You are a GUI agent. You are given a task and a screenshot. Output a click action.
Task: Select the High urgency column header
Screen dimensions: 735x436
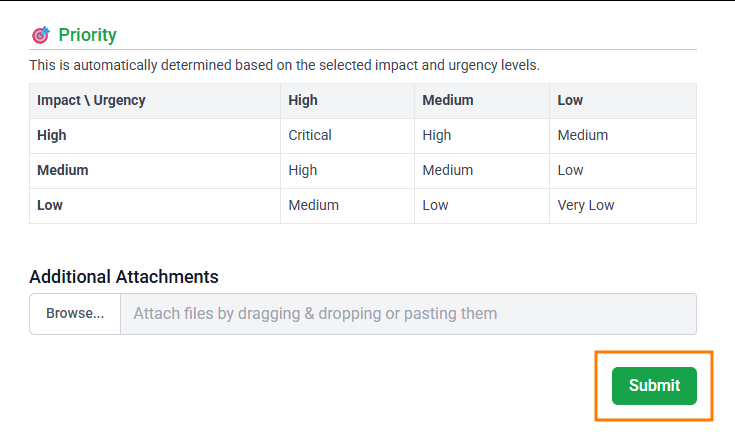(303, 100)
